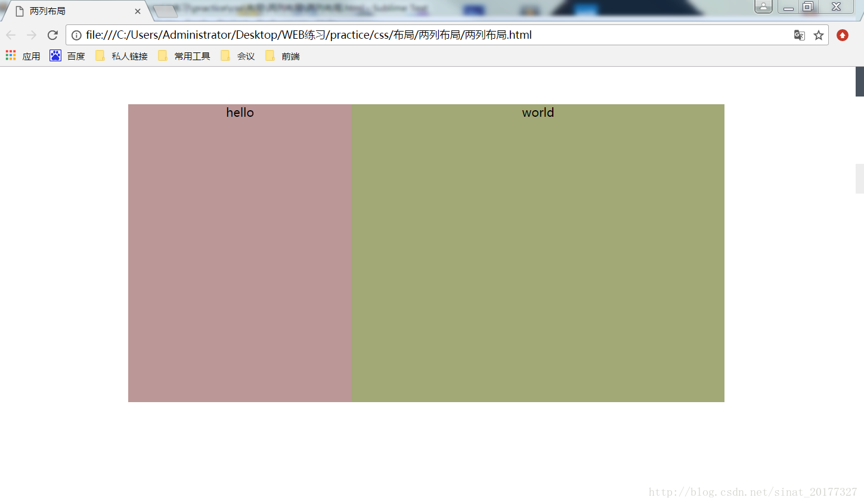Image resolution: width=864 pixels, height=504 pixels.
Task: Click the vertical scrollbar thumb
Action: pyautogui.click(x=860, y=82)
